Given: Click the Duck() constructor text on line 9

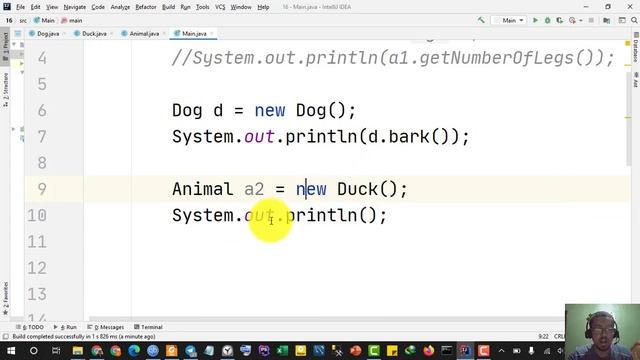Looking at the screenshot, I should 367,189.
